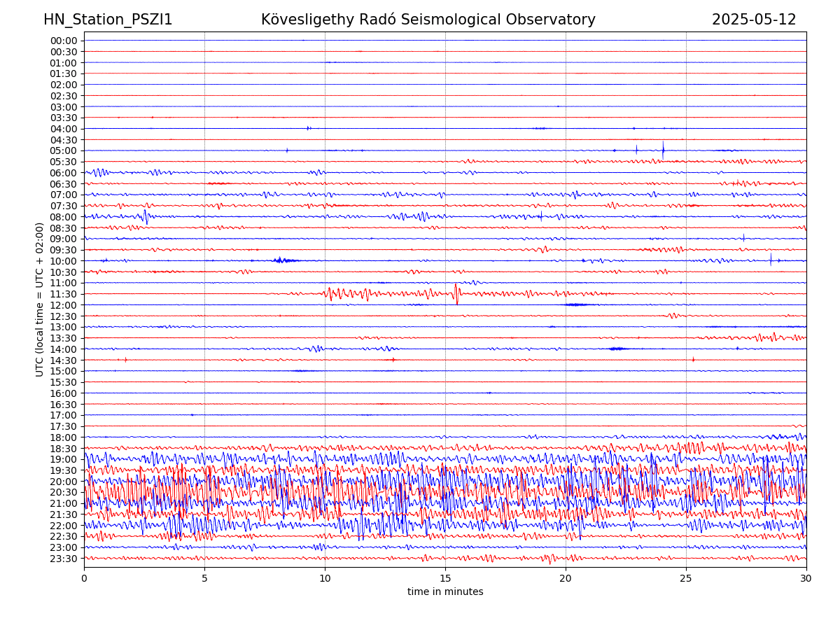Screen dimensions: 840x630
Task: Pick the 14:30 row time label
Action: 64,360
